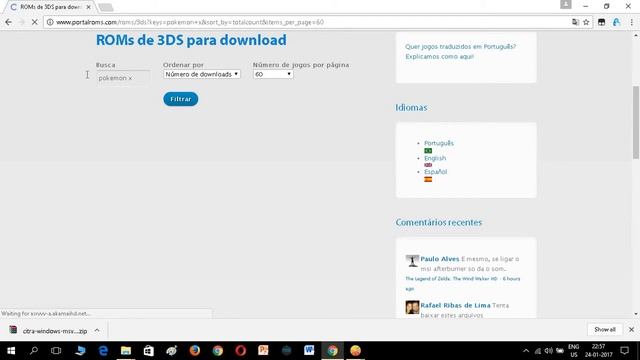Click Rafael Ribas de Lima avatar
The height and width of the screenshot is (360, 640).
[412, 307]
